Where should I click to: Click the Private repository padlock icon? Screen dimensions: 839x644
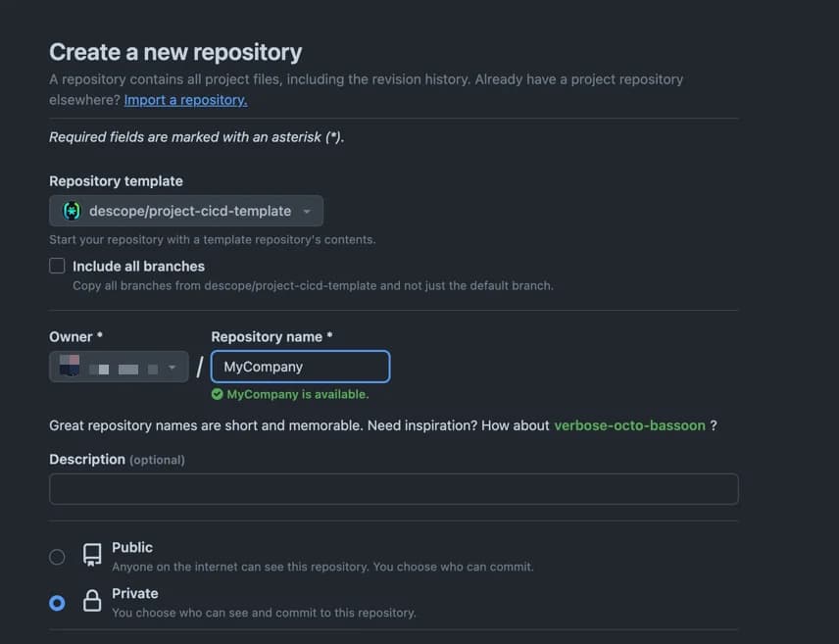(x=91, y=601)
